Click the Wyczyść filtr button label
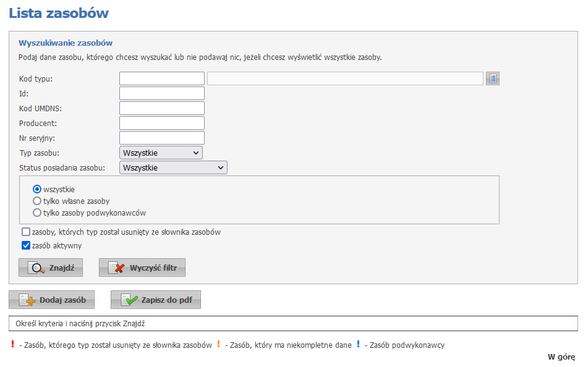Image resolution: width=588 pixels, height=367 pixels. [x=153, y=268]
